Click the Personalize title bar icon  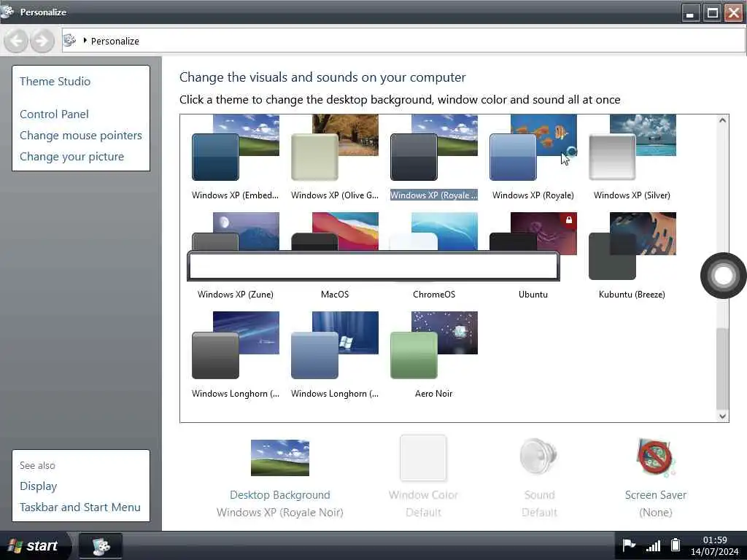point(7,12)
